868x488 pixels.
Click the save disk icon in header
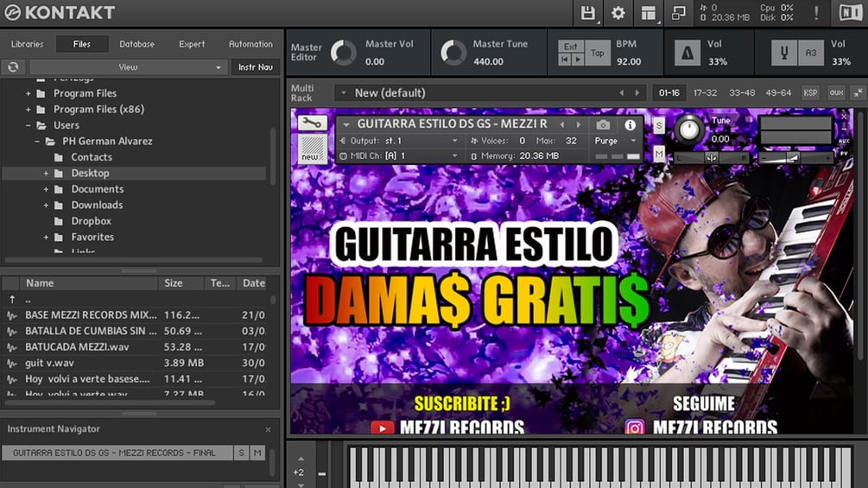tap(587, 13)
